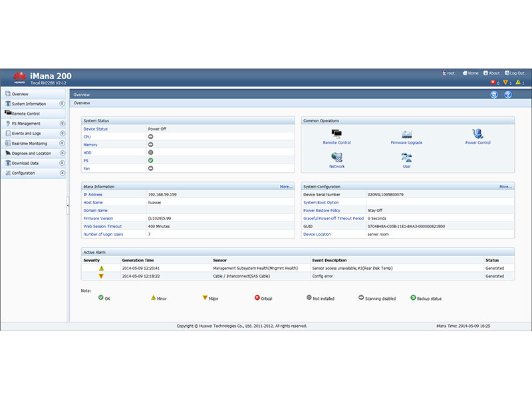Open the Number of Login Users link
This screenshot has width=532, height=399.
pos(103,234)
